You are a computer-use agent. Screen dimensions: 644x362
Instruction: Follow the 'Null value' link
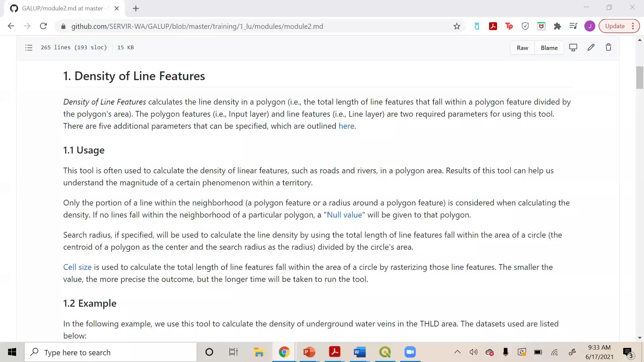tap(344, 215)
